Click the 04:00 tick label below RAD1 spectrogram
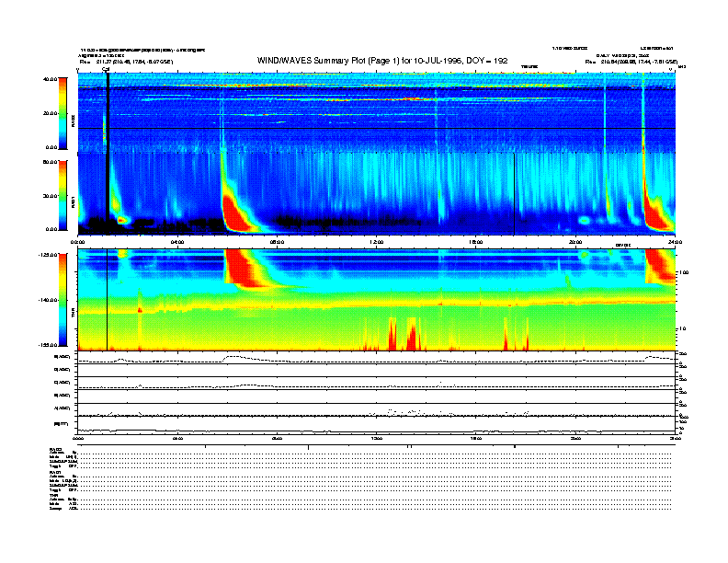Screen dimensions: 728x563 (x=177, y=242)
